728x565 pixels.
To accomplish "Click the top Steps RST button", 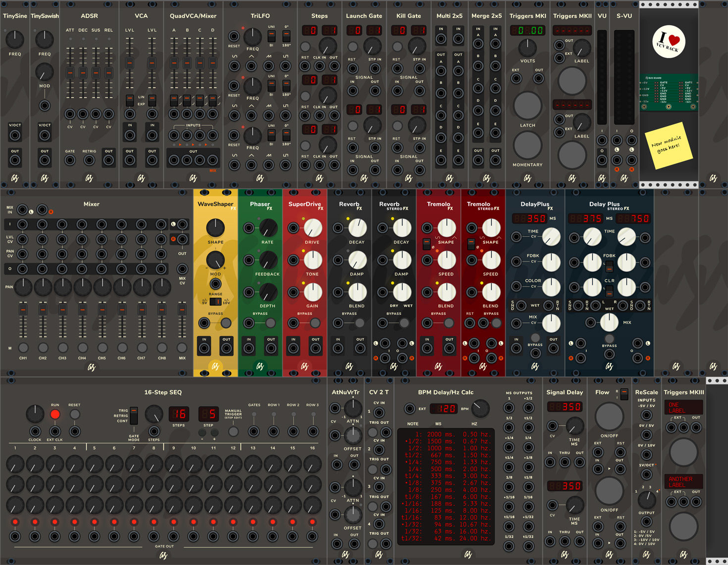I will 306,47.
